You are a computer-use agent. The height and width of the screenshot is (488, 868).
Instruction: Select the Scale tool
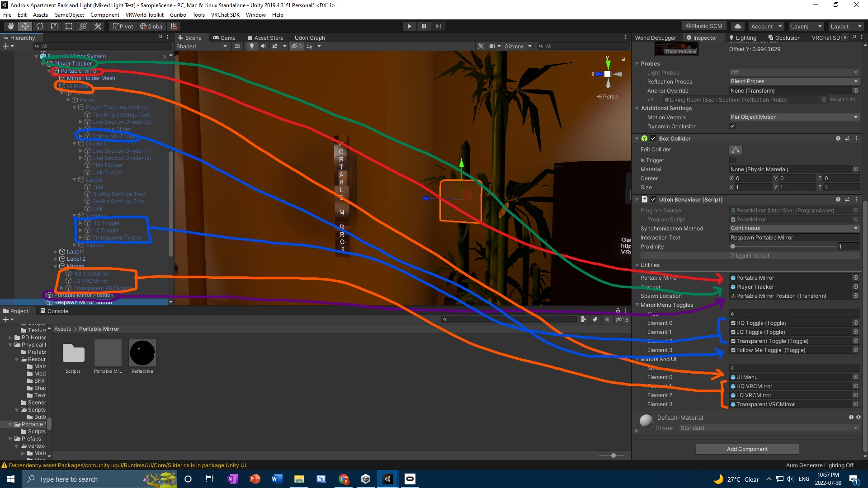point(54,26)
